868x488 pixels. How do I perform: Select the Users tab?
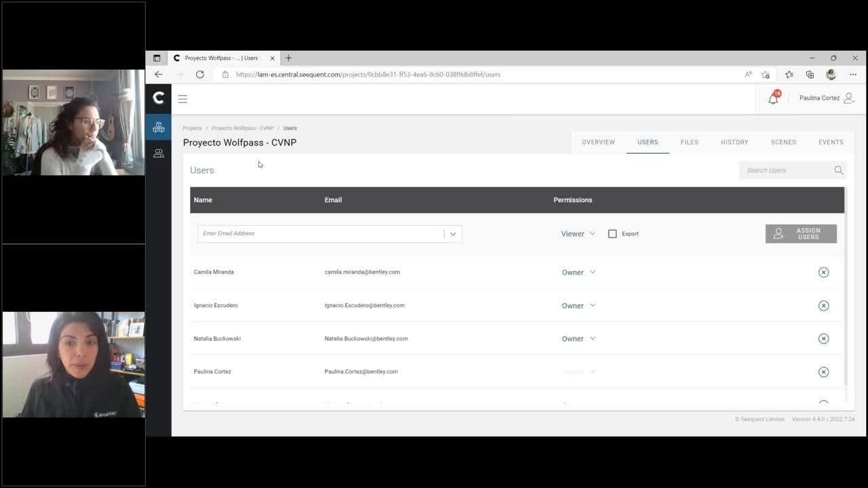648,142
